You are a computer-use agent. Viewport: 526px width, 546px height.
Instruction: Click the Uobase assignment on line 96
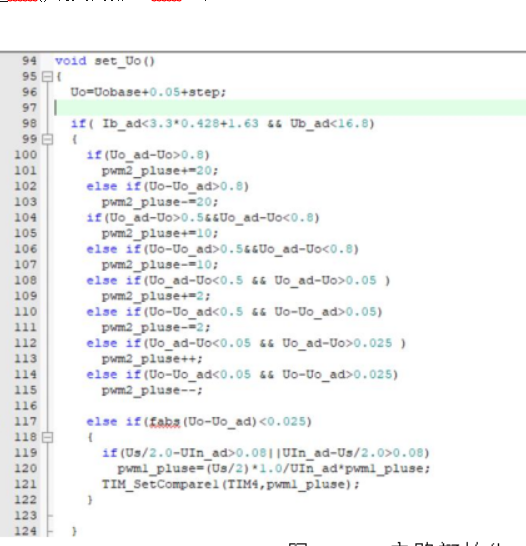point(149,92)
